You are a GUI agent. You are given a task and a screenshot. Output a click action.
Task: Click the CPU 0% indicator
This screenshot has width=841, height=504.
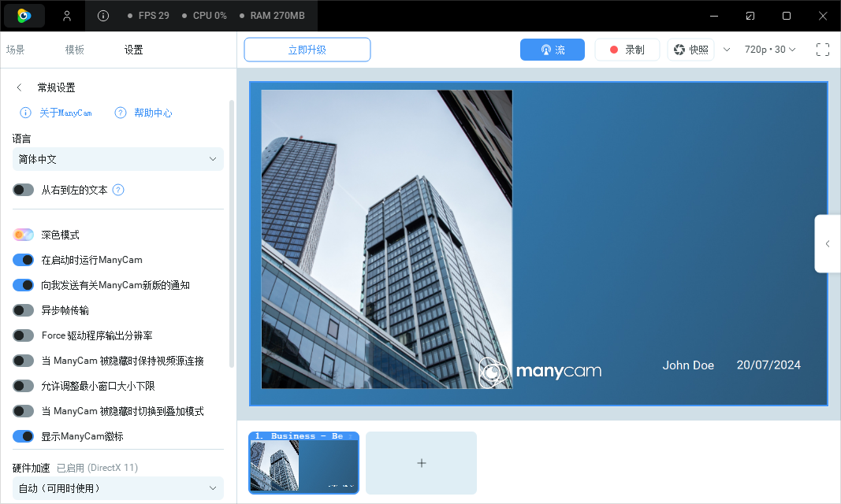tap(204, 16)
